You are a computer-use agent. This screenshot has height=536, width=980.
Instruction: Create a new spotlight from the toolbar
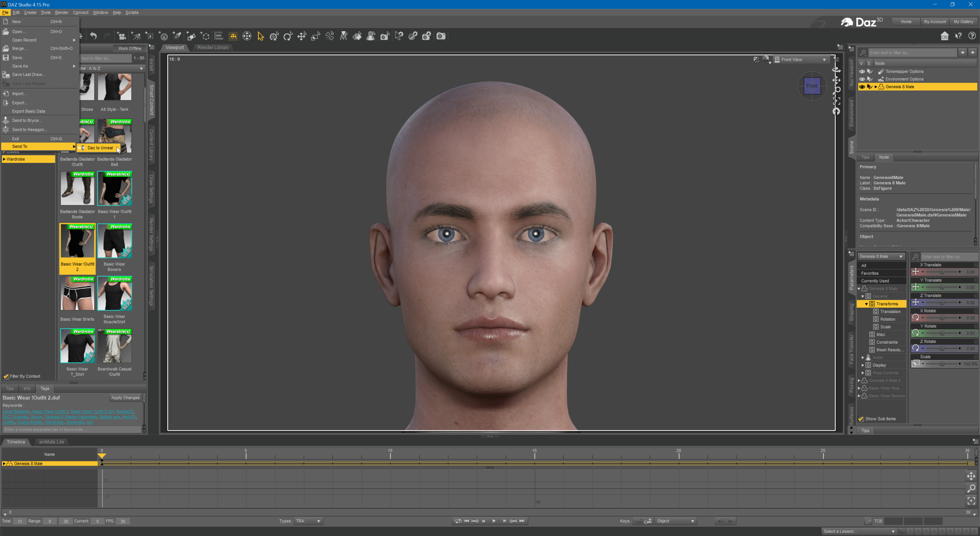tap(177, 36)
